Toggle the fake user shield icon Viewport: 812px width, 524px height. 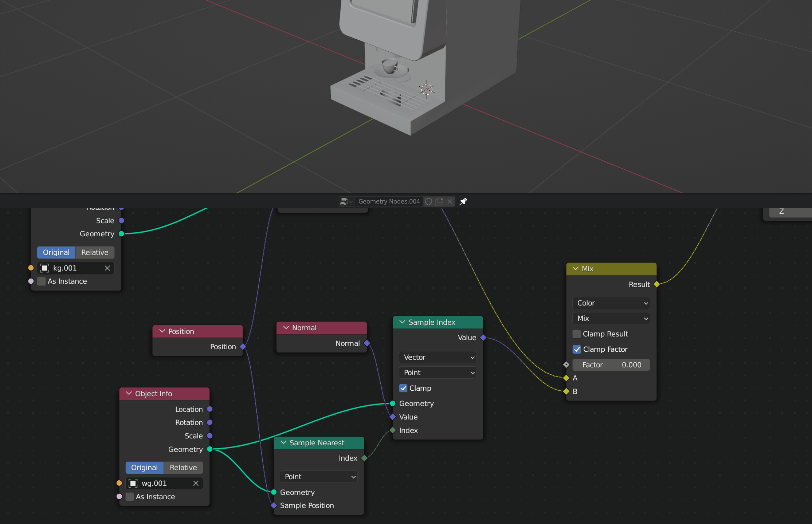pyautogui.click(x=429, y=201)
